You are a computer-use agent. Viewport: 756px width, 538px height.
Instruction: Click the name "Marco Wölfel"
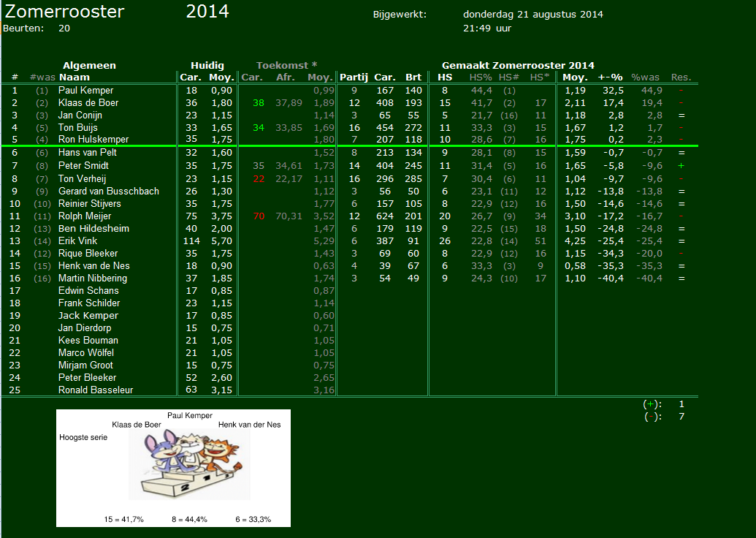coord(85,353)
